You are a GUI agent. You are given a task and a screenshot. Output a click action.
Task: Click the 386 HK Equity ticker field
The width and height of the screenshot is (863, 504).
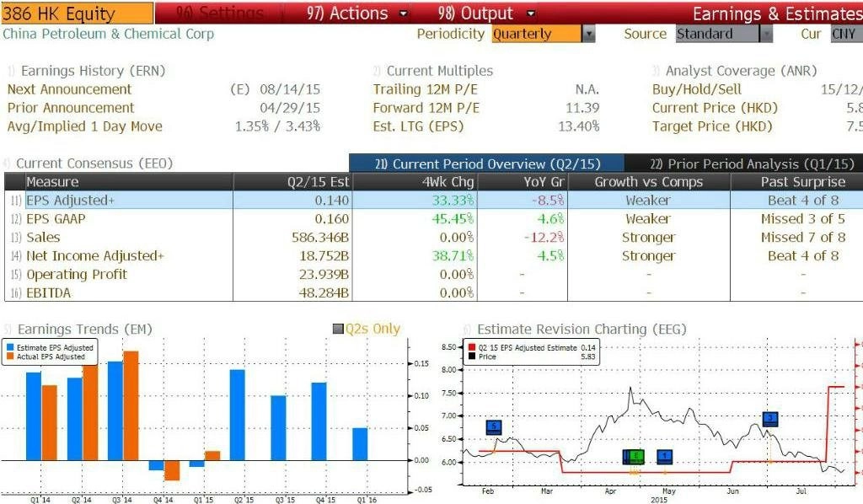point(77,13)
